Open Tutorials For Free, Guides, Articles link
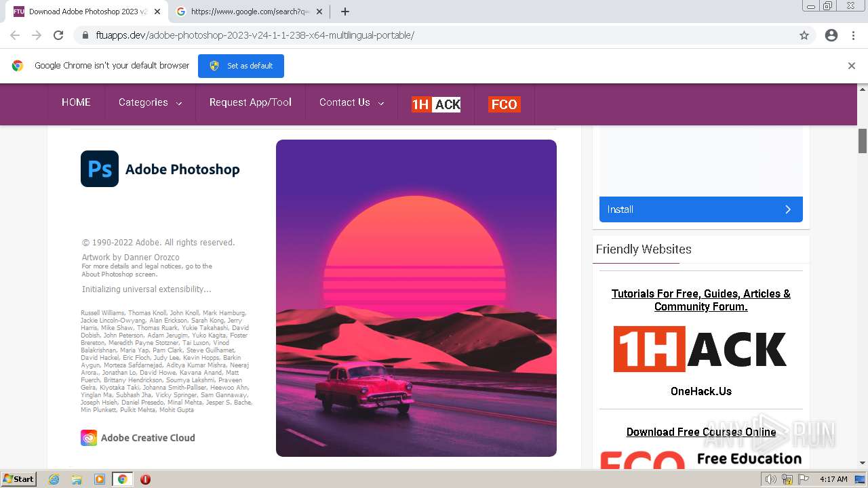The image size is (868, 488). [x=701, y=300]
